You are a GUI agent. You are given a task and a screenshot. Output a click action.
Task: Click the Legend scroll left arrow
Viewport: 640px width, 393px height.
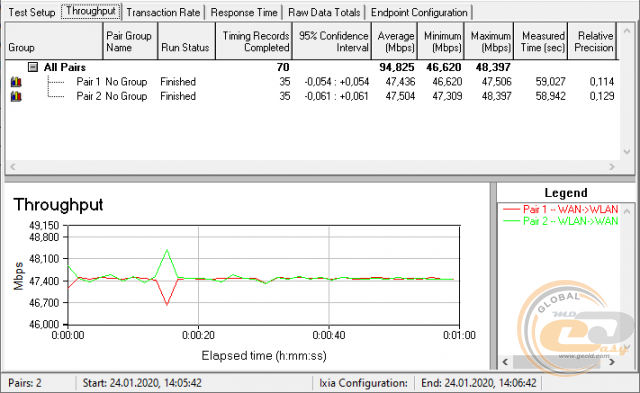(505, 362)
